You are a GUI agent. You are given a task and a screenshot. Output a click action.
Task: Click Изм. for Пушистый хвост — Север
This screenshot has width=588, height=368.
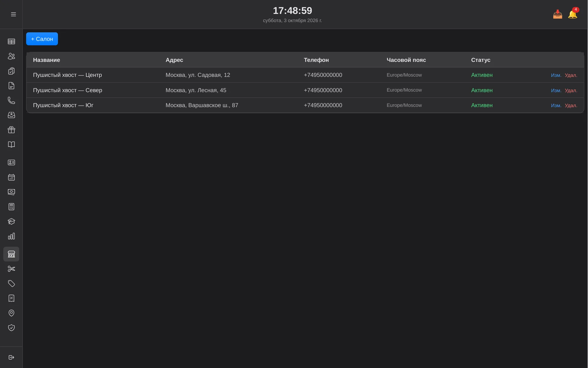(x=556, y=90)
